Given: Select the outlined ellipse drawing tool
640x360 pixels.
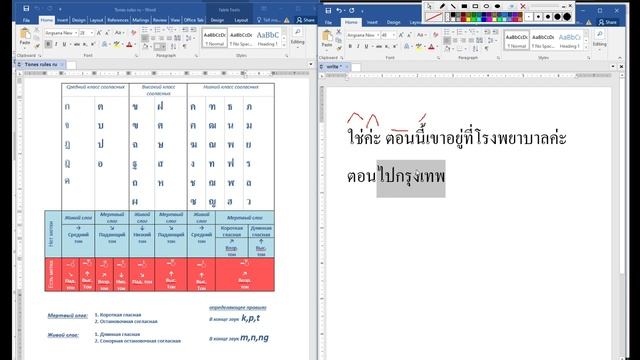Looking at the screenshot, I should pos(486,6).
